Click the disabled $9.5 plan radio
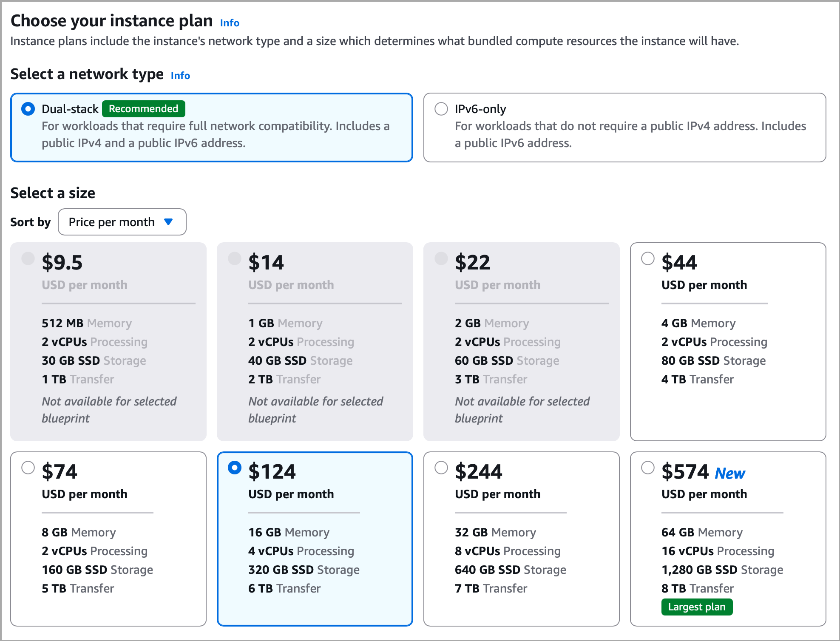Screen dimensions: 840x641 coord(28,258)
